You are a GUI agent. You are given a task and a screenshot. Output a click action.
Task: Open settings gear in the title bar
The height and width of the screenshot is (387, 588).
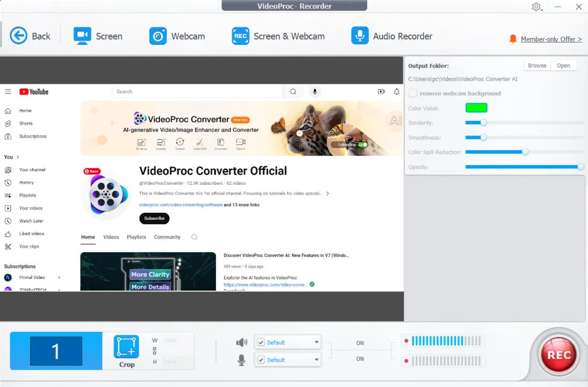coord(536,7)
